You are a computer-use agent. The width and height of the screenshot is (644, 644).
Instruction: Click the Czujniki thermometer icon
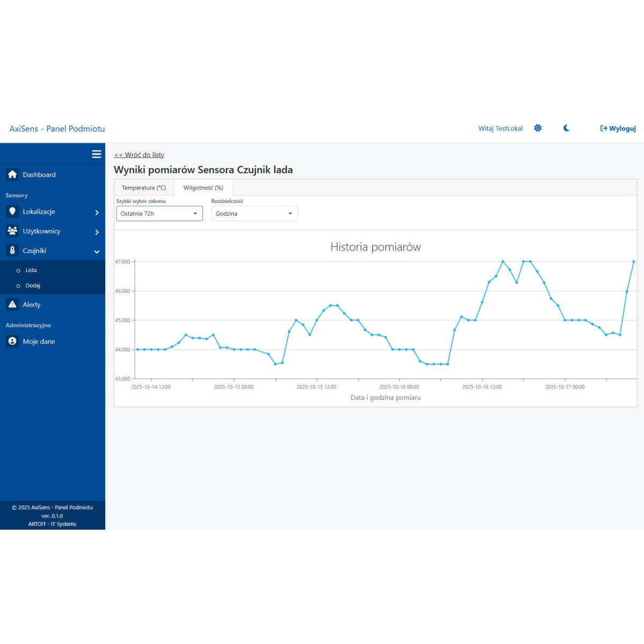(x=12, y=250)
